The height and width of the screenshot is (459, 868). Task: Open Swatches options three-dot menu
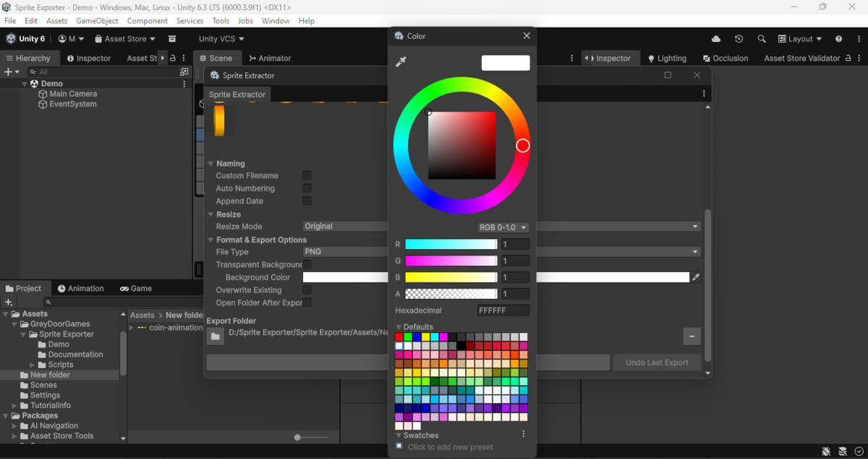point(524,434)
